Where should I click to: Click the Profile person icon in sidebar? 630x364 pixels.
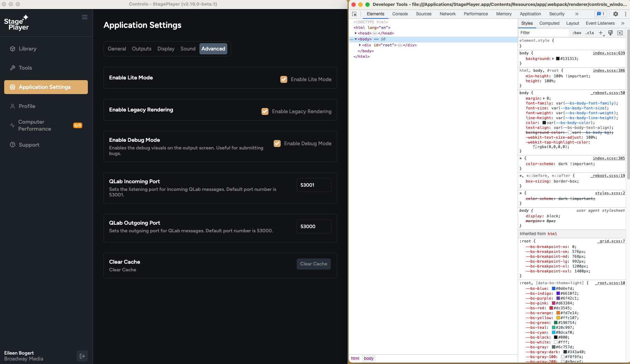coord(13,106)
